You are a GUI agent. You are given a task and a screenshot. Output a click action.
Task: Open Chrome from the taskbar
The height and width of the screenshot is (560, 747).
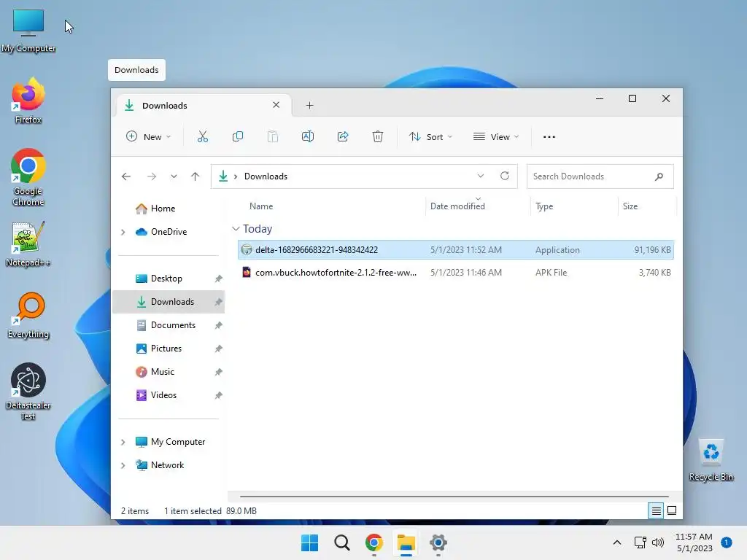coord(374,542)
